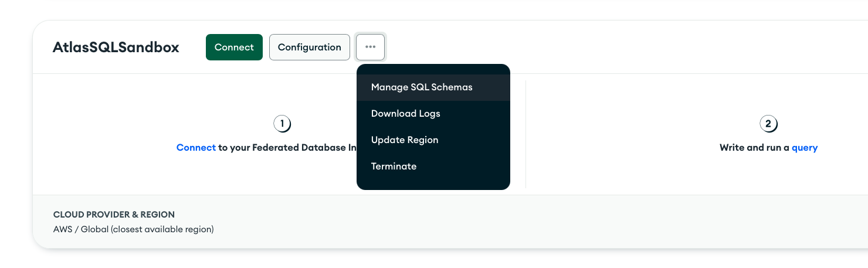
Task: Click the CLOUD PROVIDER & REGION label
Action: click(x=114, y=215)
